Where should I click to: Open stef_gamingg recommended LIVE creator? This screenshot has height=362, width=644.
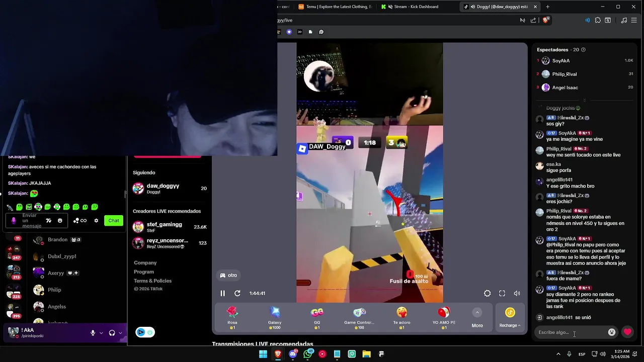170,227
